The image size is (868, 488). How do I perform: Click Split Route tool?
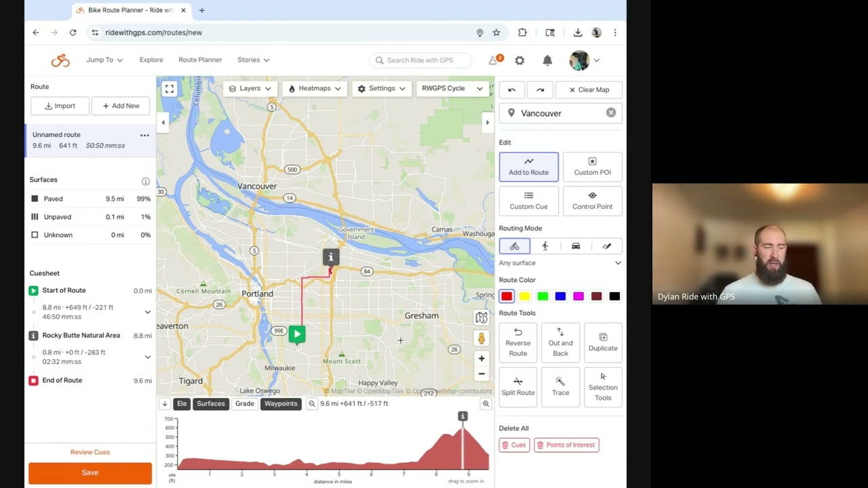click(518, 387)
